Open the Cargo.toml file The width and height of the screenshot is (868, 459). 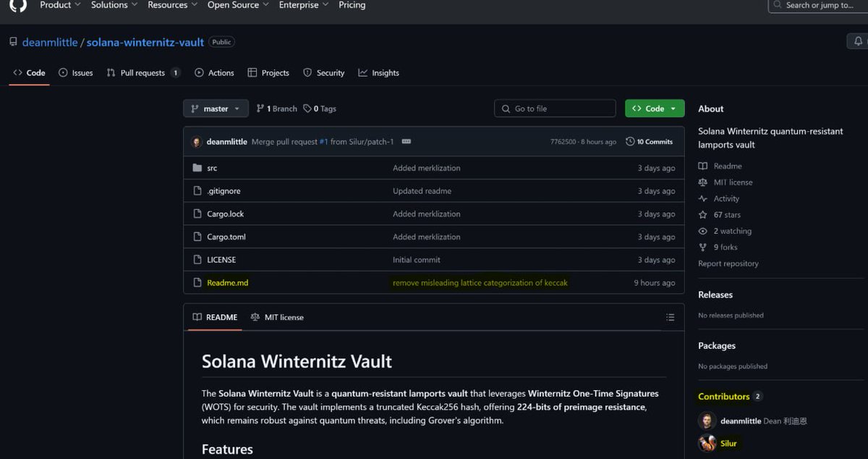click(226, 237)
